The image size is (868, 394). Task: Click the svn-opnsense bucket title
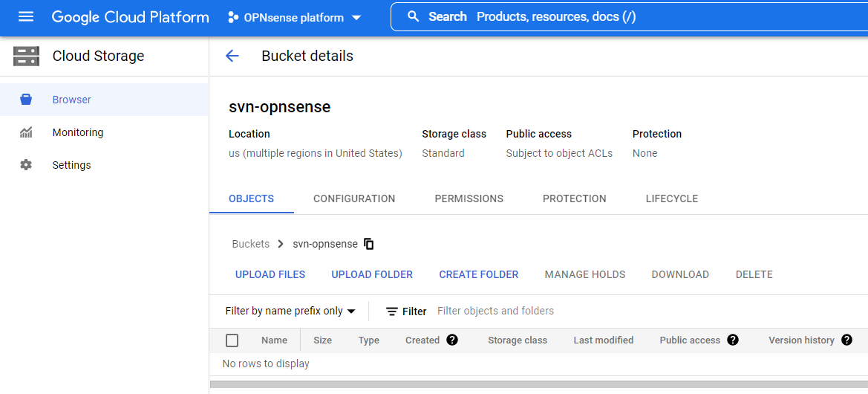[279, 107]
